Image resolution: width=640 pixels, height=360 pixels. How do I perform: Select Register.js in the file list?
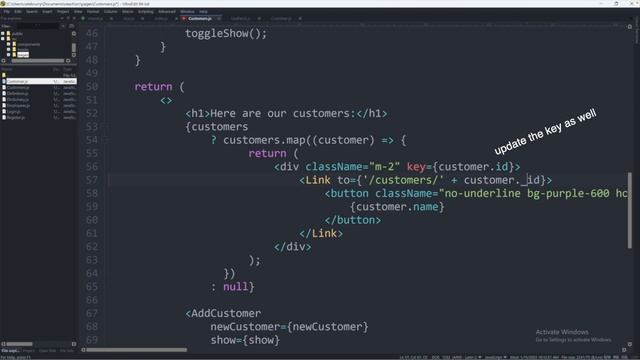tap(16, 118)
